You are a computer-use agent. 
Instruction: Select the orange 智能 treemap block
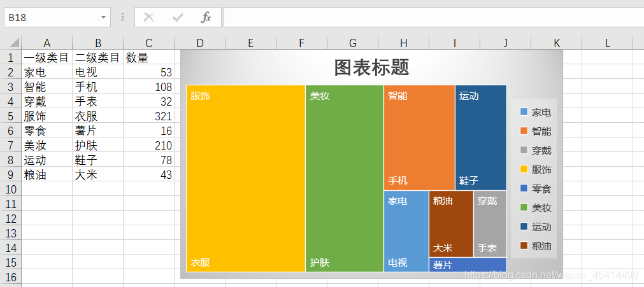point(419,137)
